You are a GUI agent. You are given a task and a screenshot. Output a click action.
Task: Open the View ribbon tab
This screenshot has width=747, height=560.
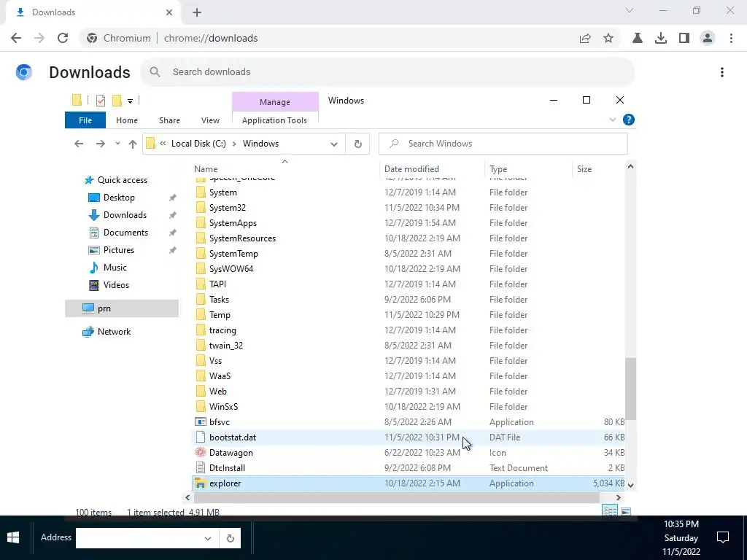210,120
